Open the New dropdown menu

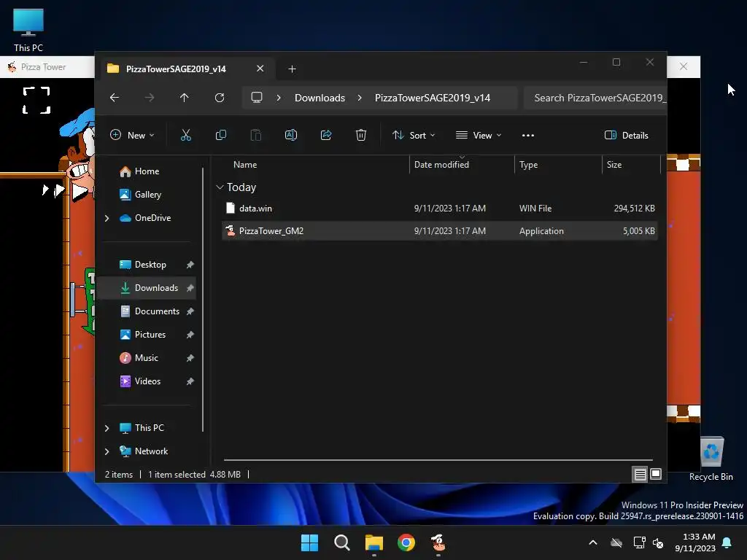coord(132,135)
